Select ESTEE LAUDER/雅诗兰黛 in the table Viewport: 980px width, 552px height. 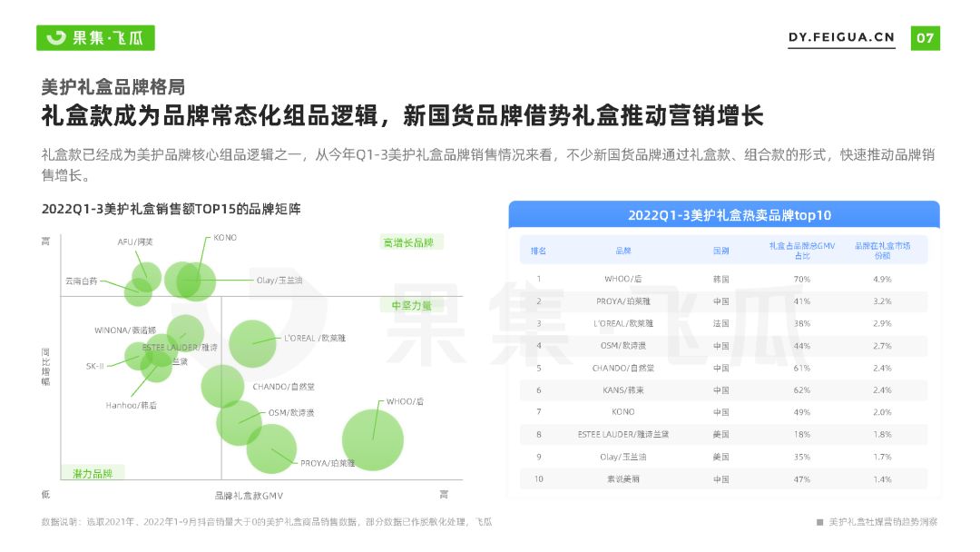pyautogui.click(x=623, y=435)
